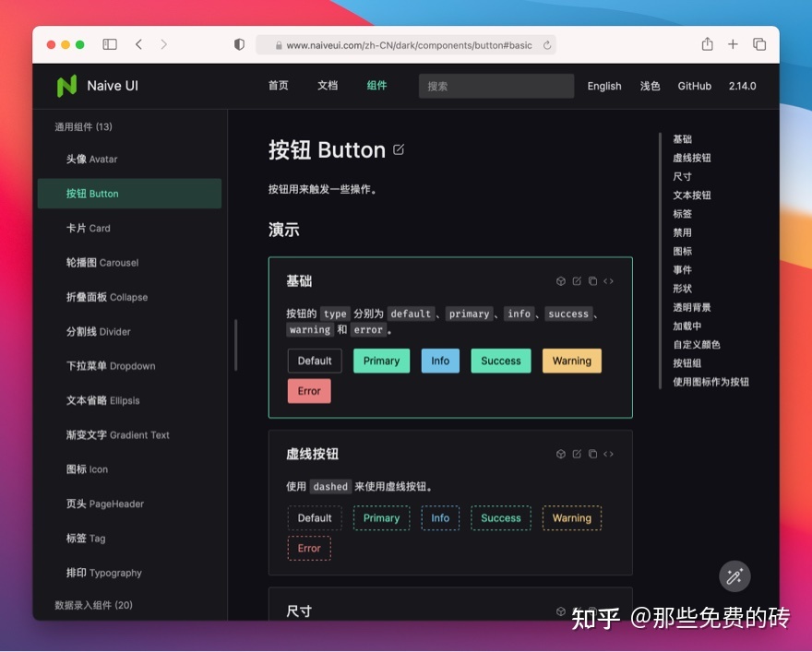Open the GitHub link
Screen dimensions: 812x652
click(695, 86)
